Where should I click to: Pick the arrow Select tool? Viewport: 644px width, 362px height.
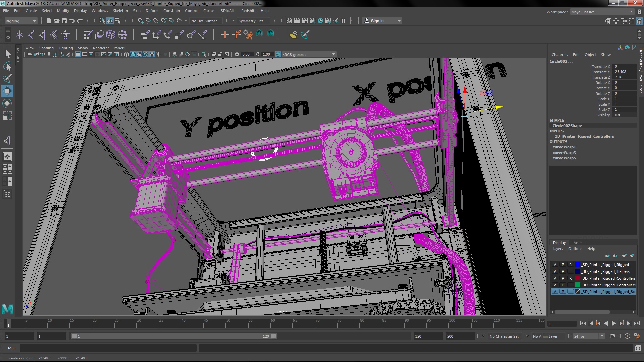click(7, 54)
